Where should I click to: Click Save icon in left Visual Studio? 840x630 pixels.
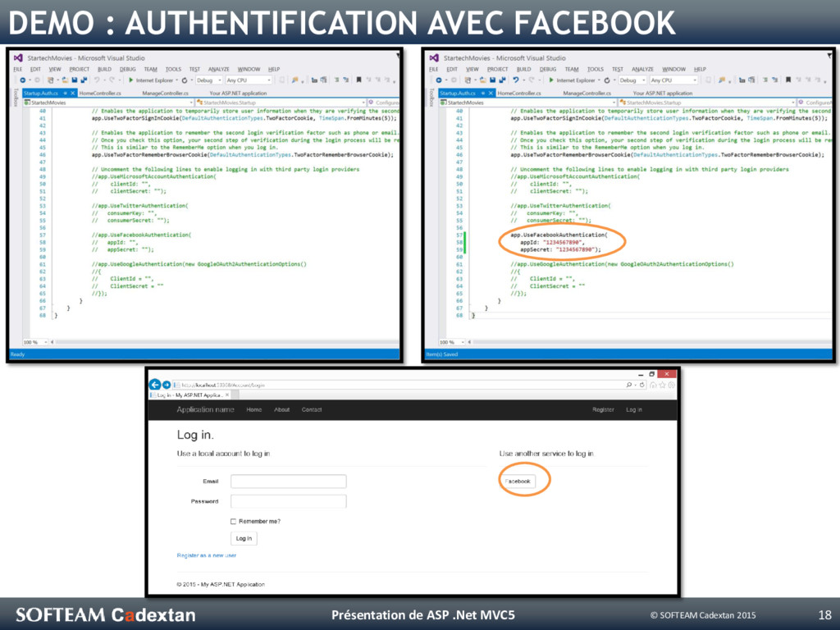[75, 80]
